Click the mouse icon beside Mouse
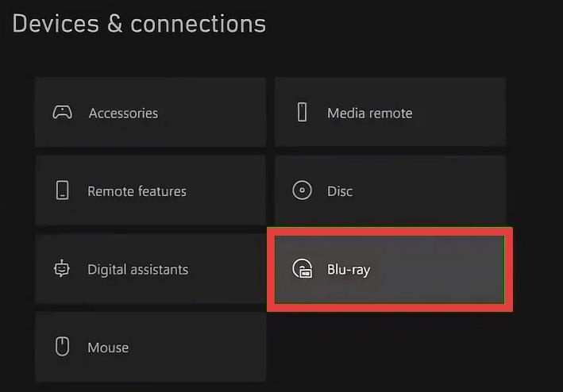Viewport: 563px width, 392px height. click(62, 347)
